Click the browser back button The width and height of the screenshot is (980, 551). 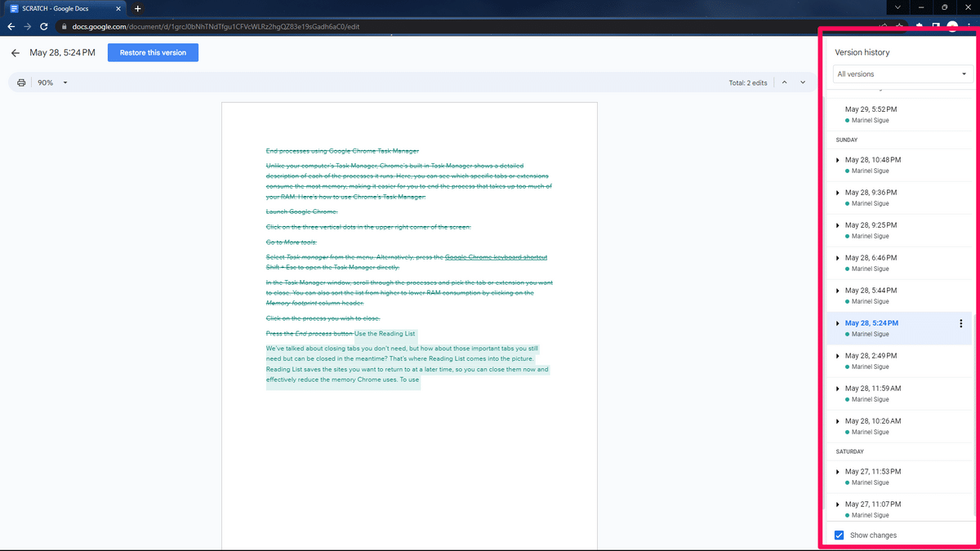tap(11, 26)
